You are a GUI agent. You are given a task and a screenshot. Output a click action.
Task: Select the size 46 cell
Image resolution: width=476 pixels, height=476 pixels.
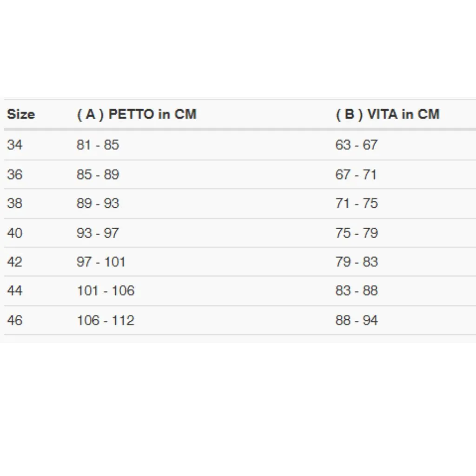tap(14, 320)
